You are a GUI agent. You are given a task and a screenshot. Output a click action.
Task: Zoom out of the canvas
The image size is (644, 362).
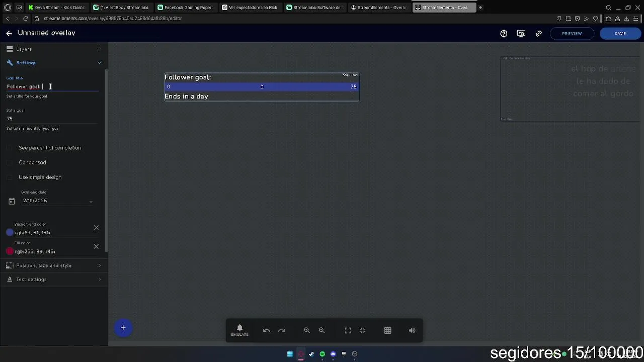coord(322,330)
